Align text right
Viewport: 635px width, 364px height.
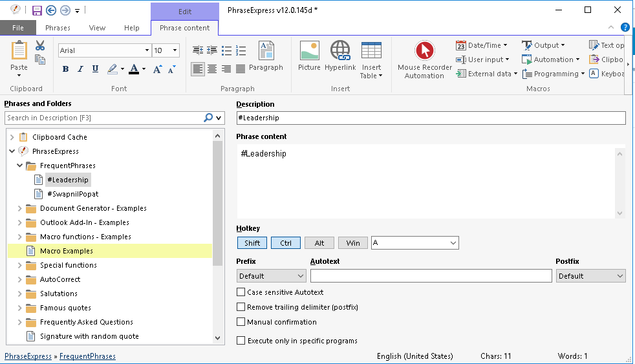(226, 69)
